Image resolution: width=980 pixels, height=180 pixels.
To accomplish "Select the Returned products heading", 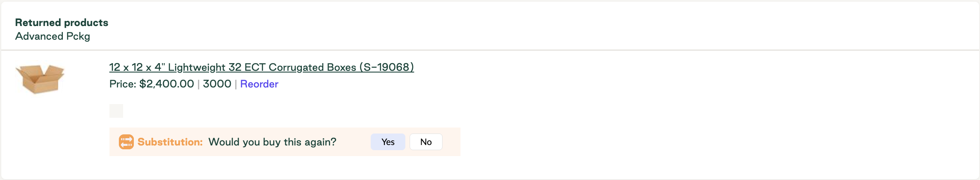I will [x=62, y=23].
